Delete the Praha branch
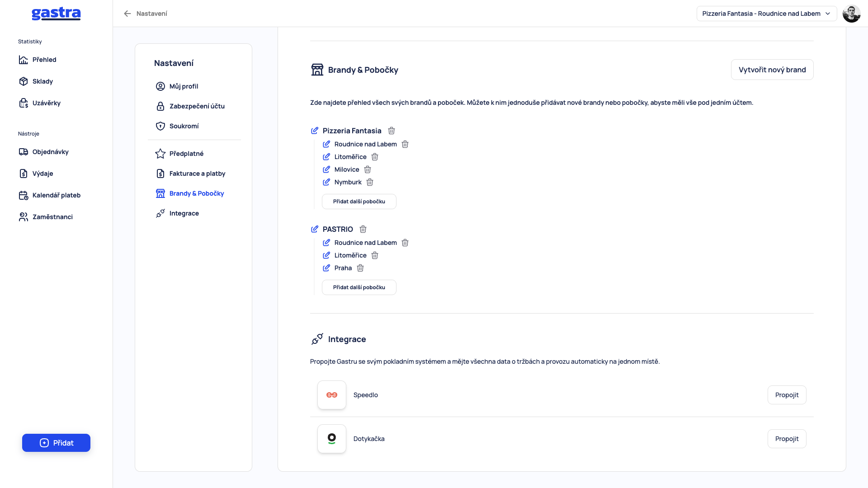Screen dimensions: 868x488 tap(360, 268)
